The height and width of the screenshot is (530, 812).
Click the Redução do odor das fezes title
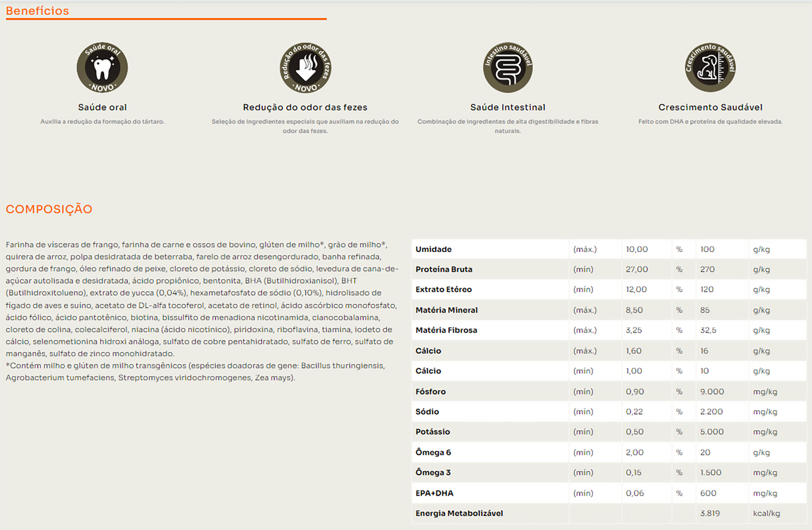coord(305,107)
